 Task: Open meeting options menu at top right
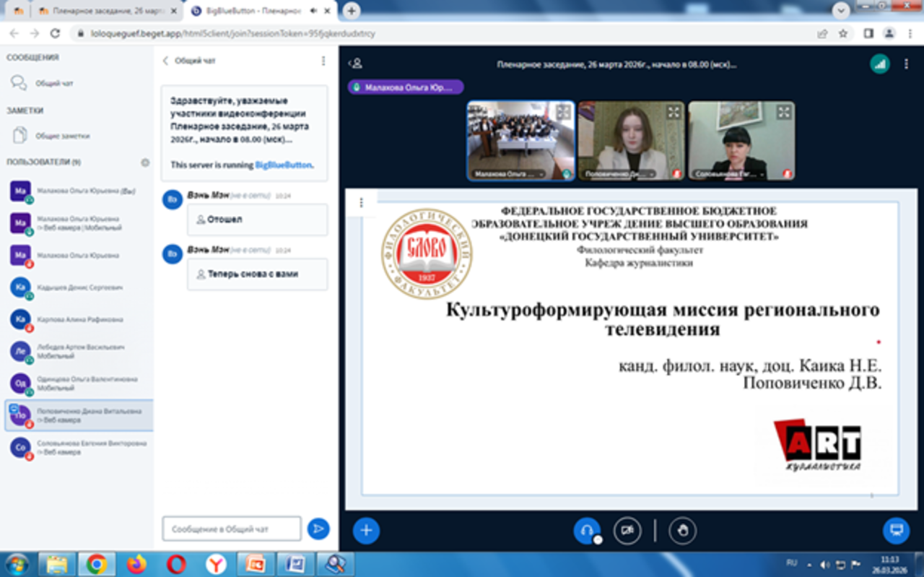point(907,64)
